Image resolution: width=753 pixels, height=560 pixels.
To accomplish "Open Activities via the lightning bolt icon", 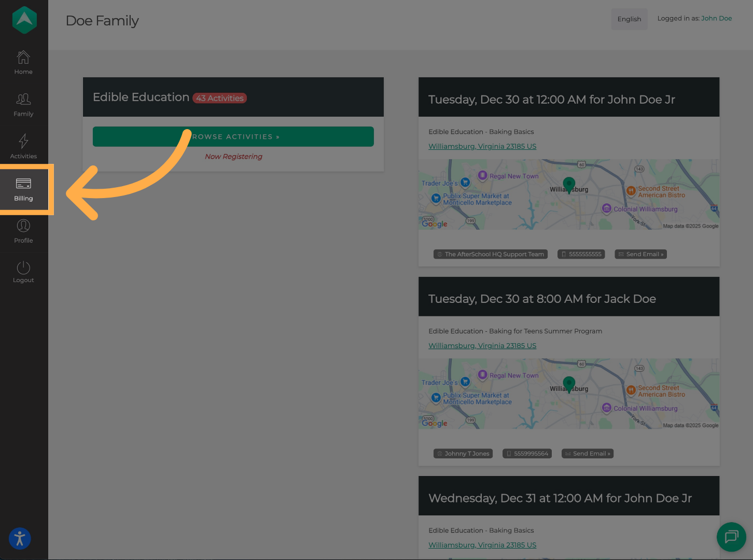I will pyautogui.click(x=23, y=146).
